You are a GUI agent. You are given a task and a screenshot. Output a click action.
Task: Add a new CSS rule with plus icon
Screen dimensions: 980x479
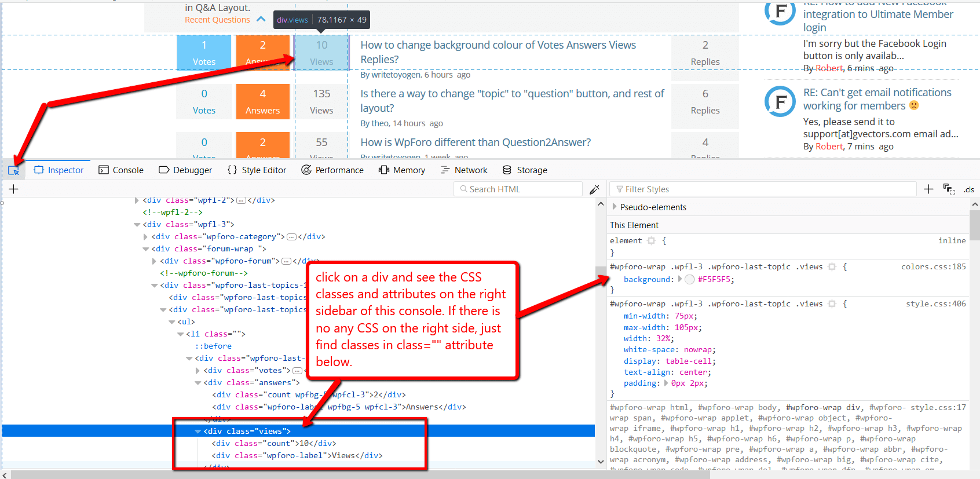coord(928,189)
